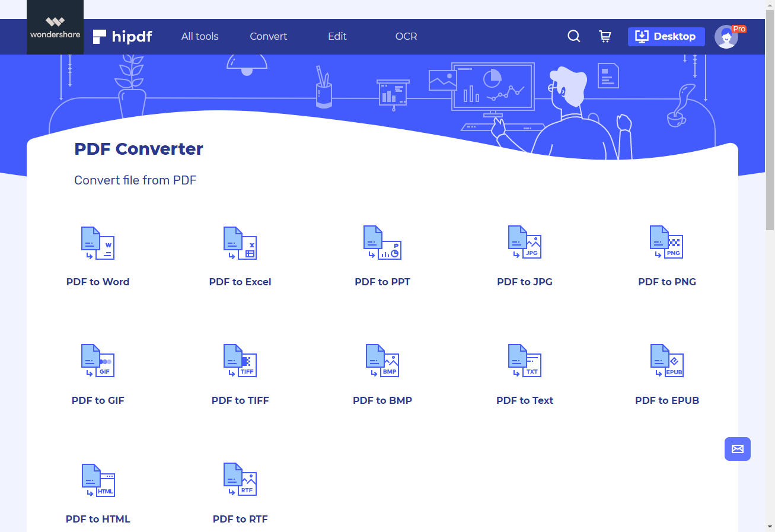Open the OCR menu item

(x=406, y=36)
